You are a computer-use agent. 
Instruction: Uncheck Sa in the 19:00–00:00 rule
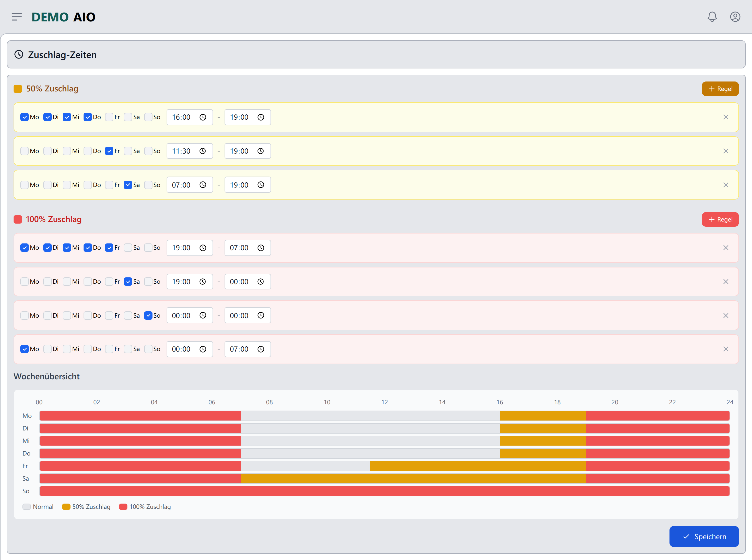point(128,282)
